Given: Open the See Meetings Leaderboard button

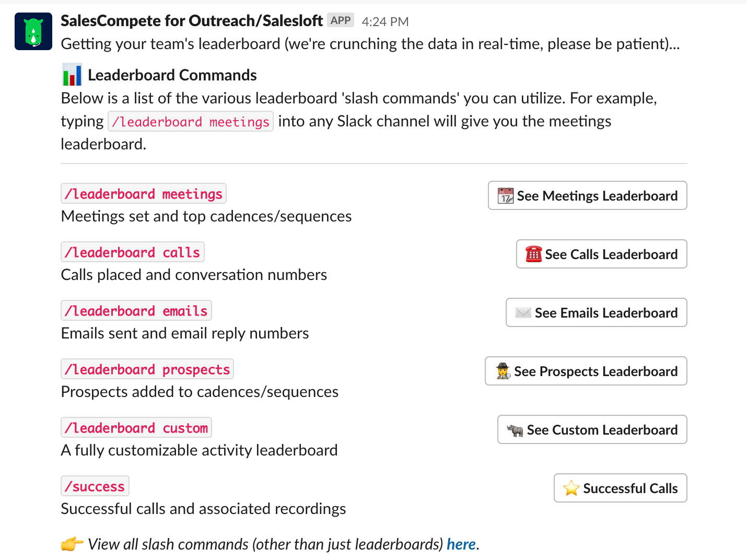Looking at the screenshot, I should pos(588,195).
